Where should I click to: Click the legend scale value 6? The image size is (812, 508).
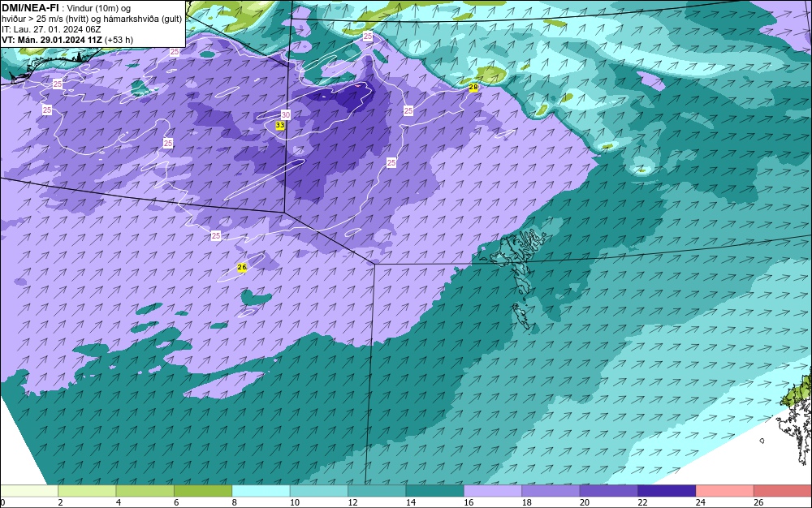(176, 502)
